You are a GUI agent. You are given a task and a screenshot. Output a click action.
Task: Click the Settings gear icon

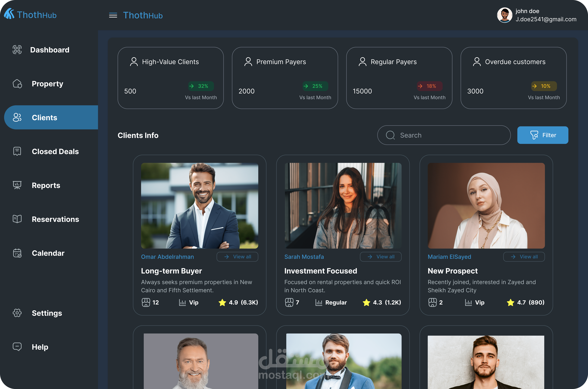(17, 313)
